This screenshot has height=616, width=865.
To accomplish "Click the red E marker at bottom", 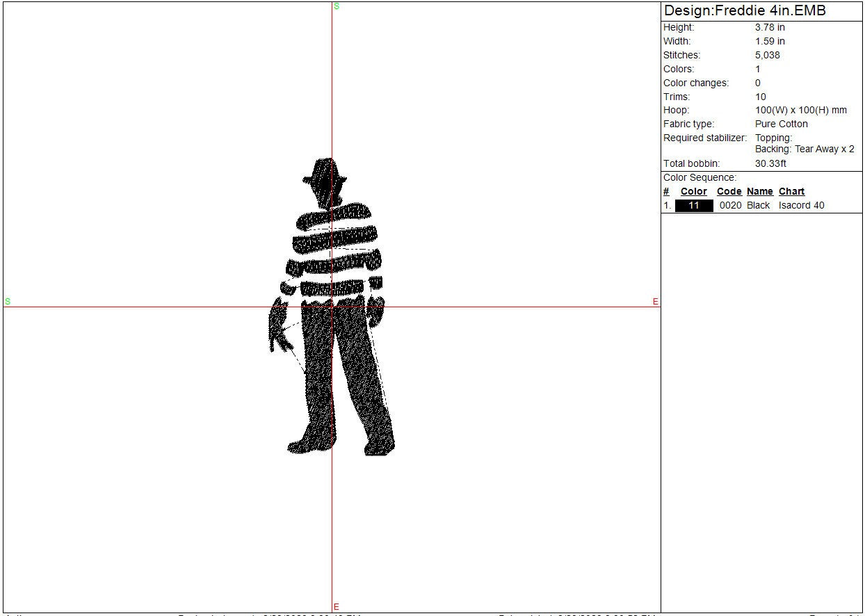I will pyautogui.click(x=337, y=607).
